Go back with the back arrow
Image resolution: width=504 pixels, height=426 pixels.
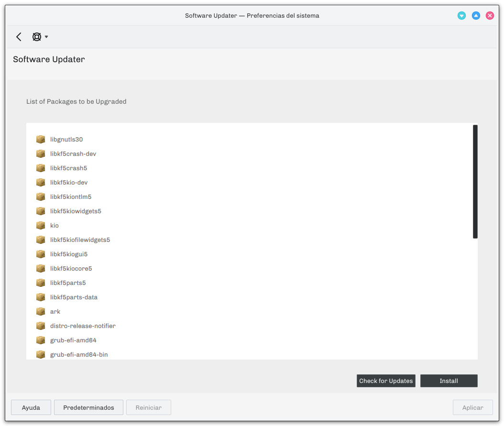19,37
